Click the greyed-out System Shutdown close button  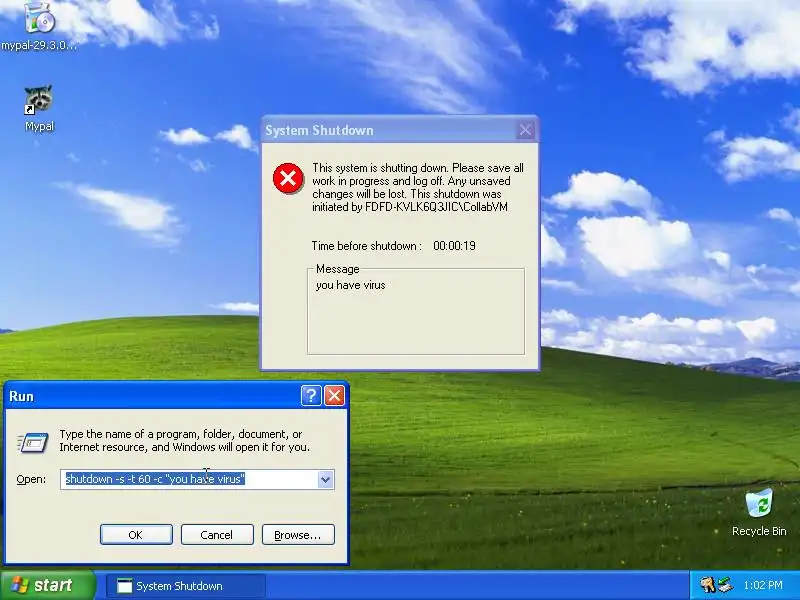point(526,131)
